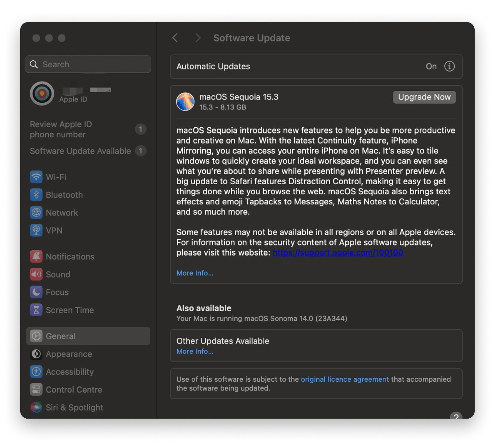
Task: Open More Info for macOS Sequoia
Action: (195, 273)
